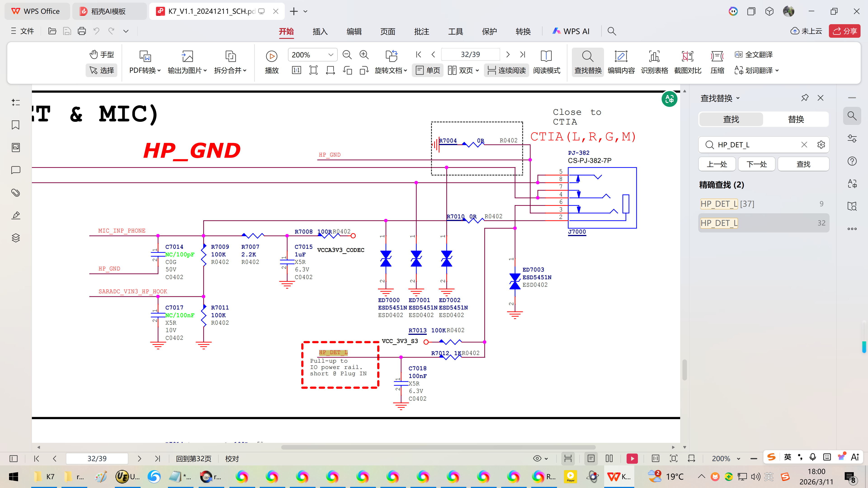Enable single page view mode
868x488 pixels.
[428, 70]
